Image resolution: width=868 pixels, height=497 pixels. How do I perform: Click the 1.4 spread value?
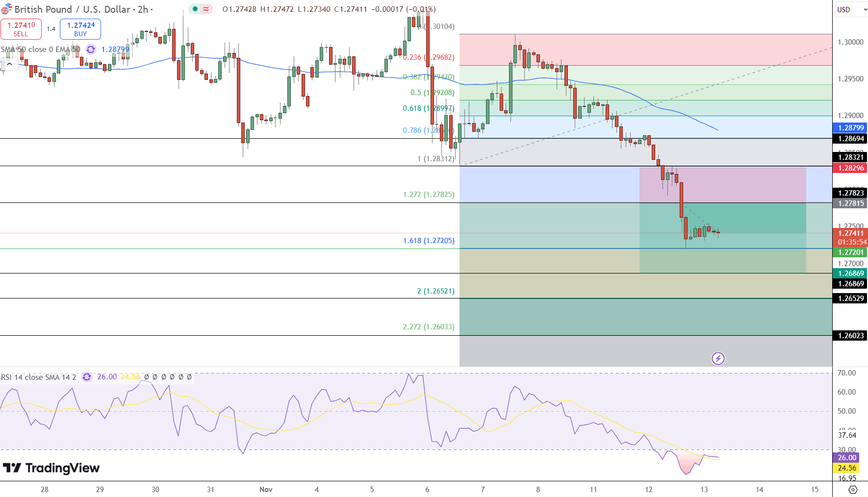tap(51, 29)
